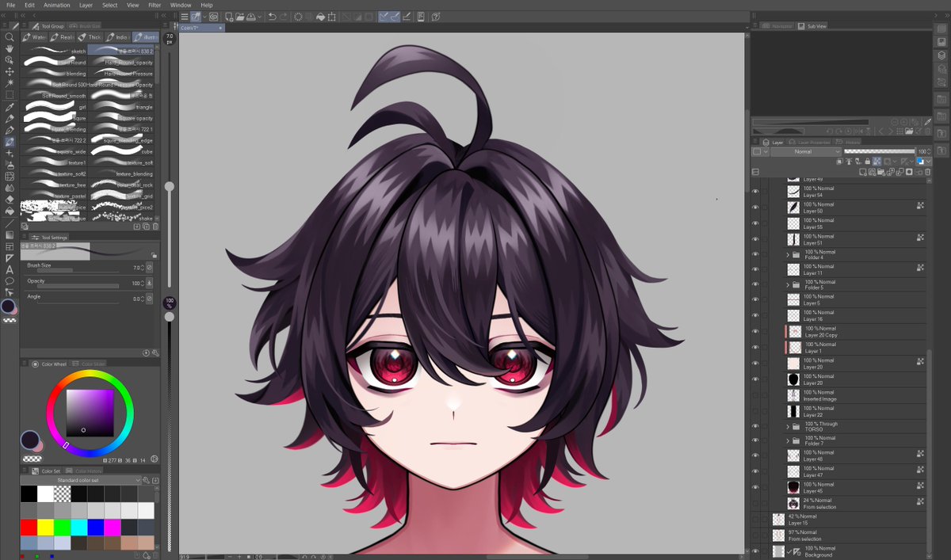Image resolution: width=951 pixels, height=560 pixels.
Task: Click the color wheel saturation square
Action: point(90,413)
